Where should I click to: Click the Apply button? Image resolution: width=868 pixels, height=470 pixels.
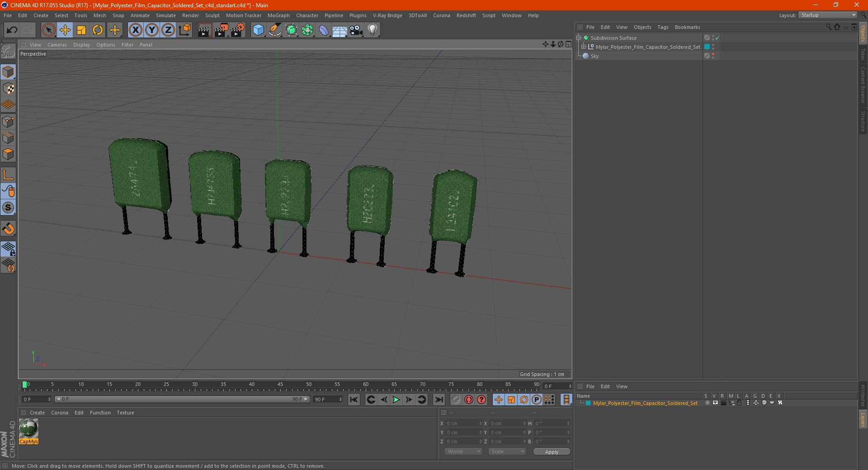click(x=552, y=451)
